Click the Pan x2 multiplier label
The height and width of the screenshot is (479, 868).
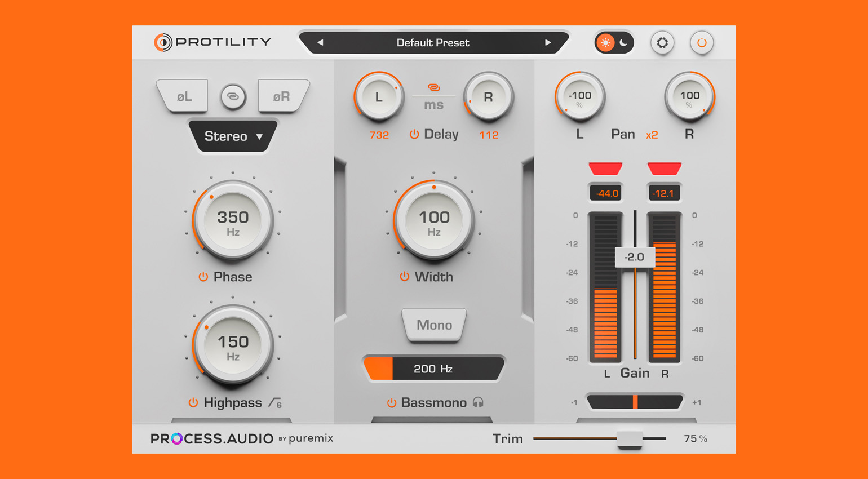pos(652,135)
